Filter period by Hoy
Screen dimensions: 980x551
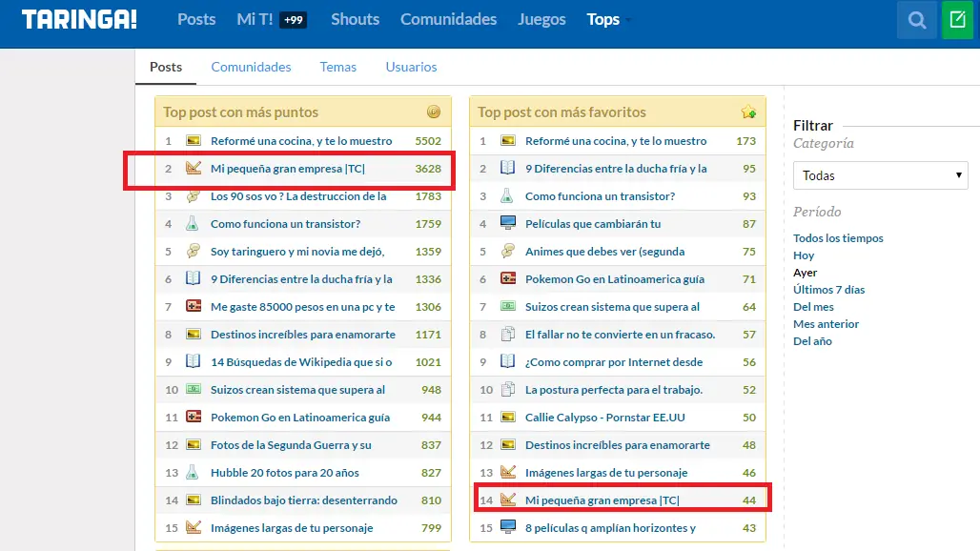point(804,255)
